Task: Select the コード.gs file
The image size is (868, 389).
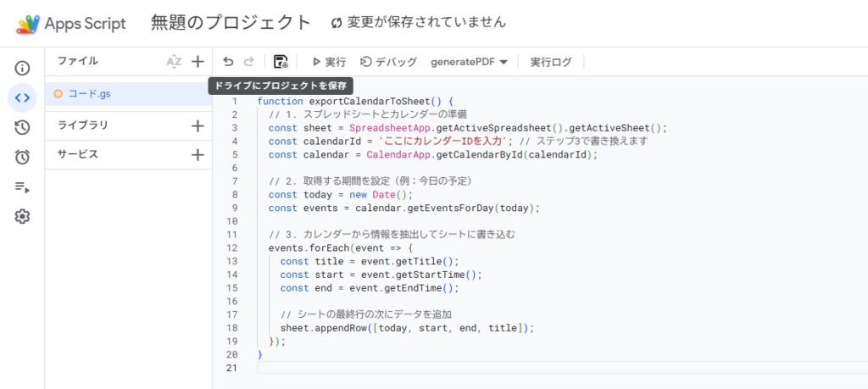Action: coord(88,94)
